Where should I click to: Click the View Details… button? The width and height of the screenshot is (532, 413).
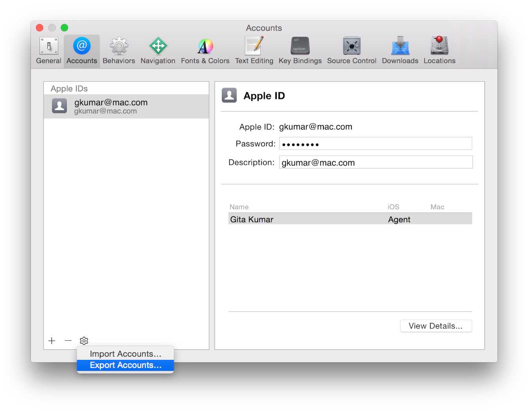click(x=436, y=326)
